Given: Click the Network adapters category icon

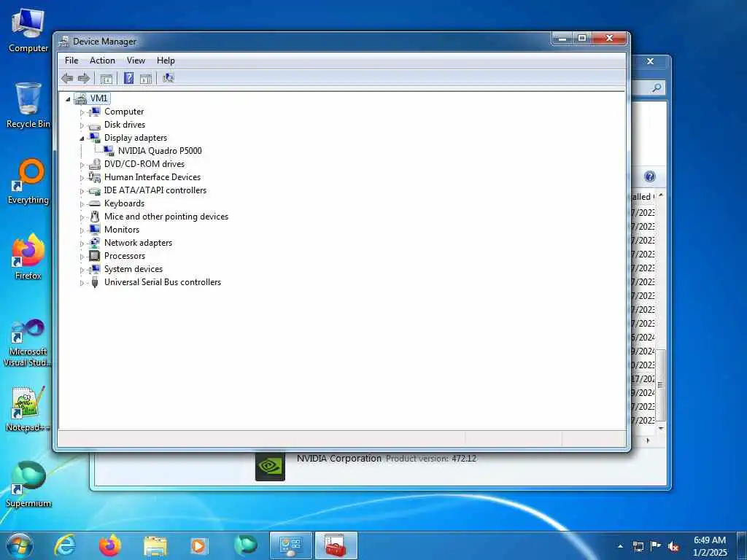Looking at the screenshot, I should tap(95, 243).
